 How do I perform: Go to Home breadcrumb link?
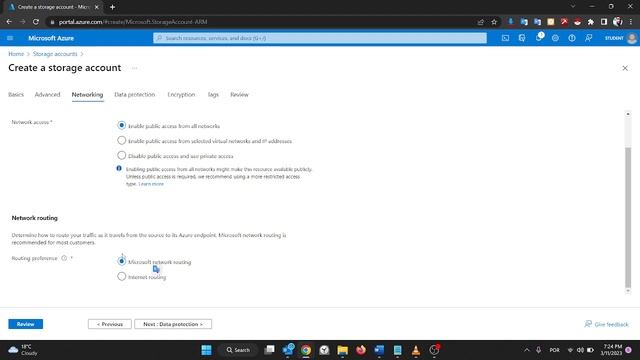16,54
